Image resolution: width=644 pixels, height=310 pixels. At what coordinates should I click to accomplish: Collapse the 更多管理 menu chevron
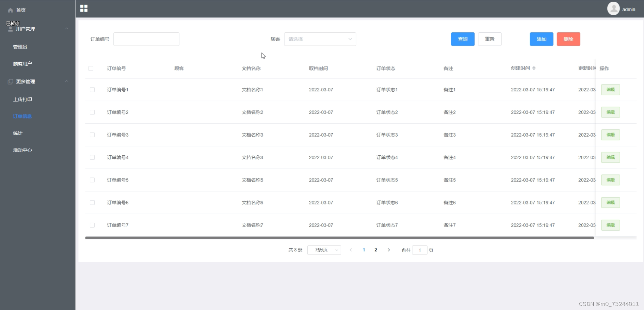(x=67, y=81)
